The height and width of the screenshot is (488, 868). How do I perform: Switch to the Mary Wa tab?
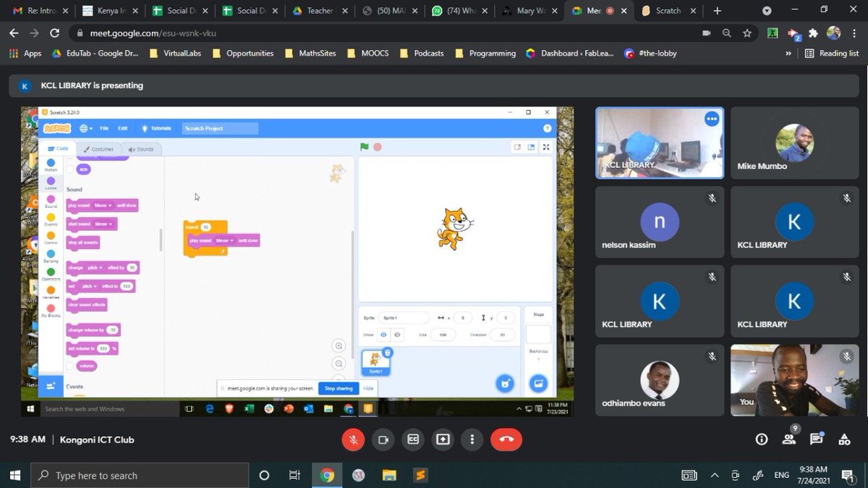click(530, 11)
